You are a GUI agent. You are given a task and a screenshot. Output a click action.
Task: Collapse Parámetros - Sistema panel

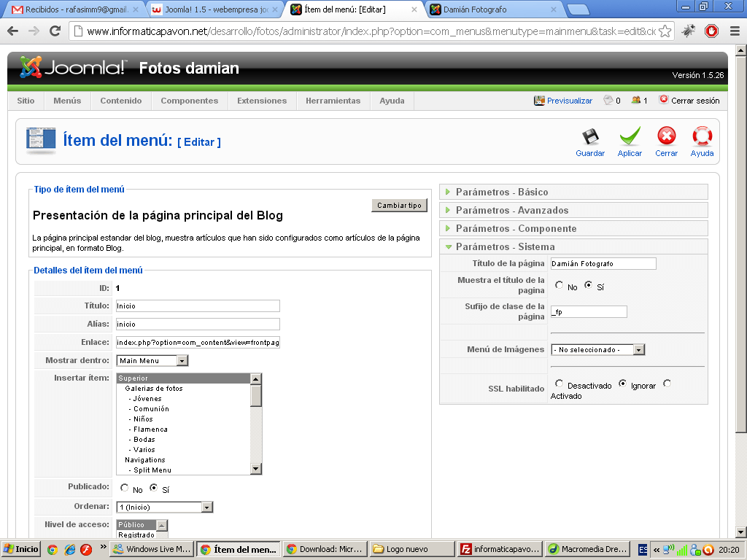(x=573, y=246)
